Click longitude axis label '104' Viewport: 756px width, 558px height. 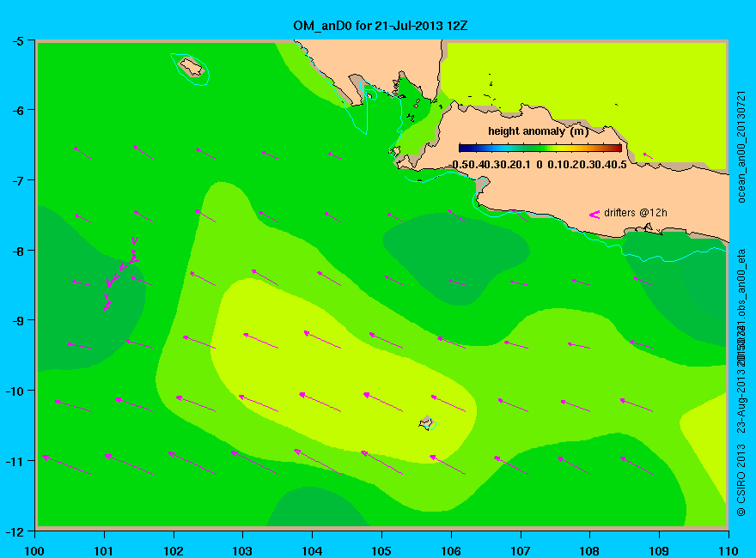coord(312,551)
